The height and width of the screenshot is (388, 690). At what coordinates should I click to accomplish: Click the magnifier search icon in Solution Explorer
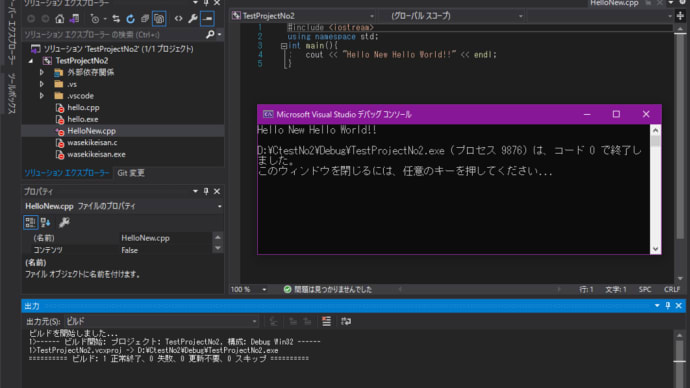(x=210, y=34)
